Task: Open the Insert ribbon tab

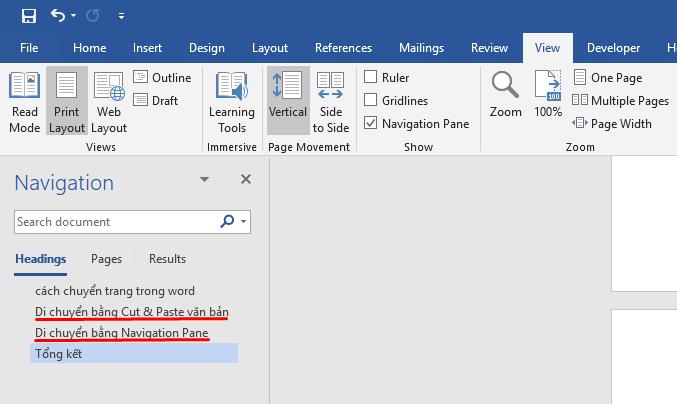Action: pos(147,48)
